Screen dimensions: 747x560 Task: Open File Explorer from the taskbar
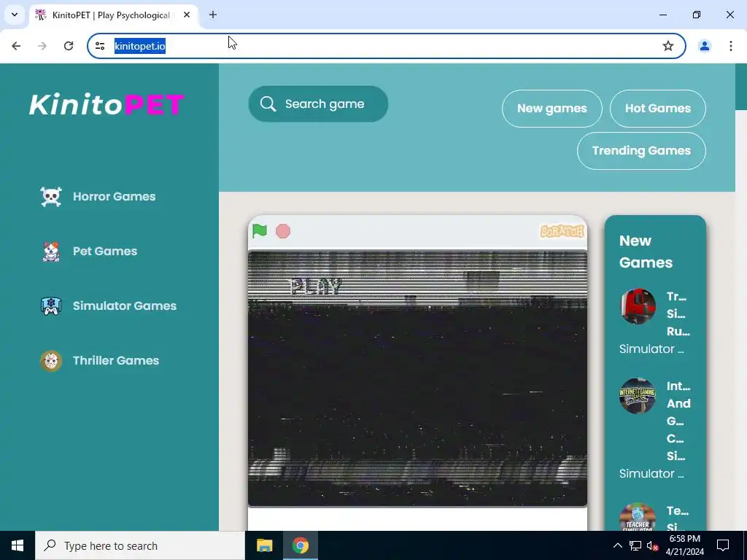[264, 545]
